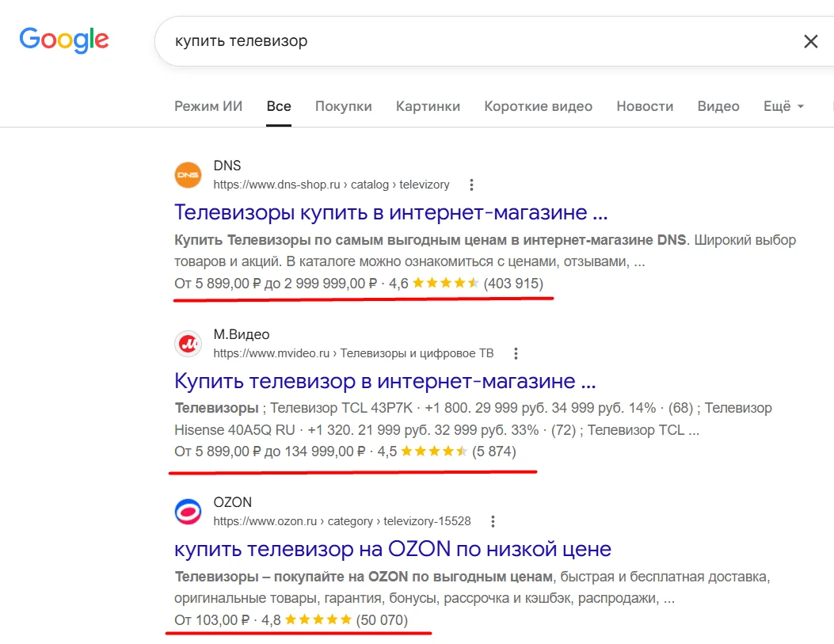Image resolution: width=834 pixels, height=644 pixels.
Task: Click the ozon.ru category URL breadcrumb
Action: 342,521
